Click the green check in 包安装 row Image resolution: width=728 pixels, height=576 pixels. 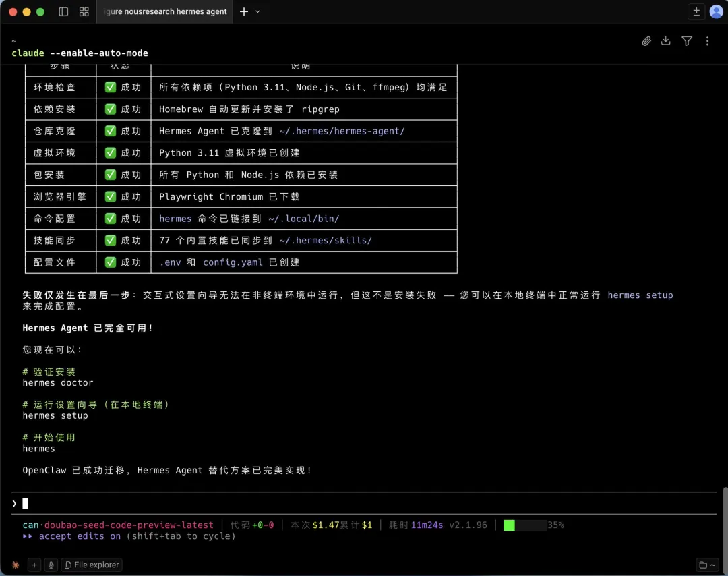(110, 175)
